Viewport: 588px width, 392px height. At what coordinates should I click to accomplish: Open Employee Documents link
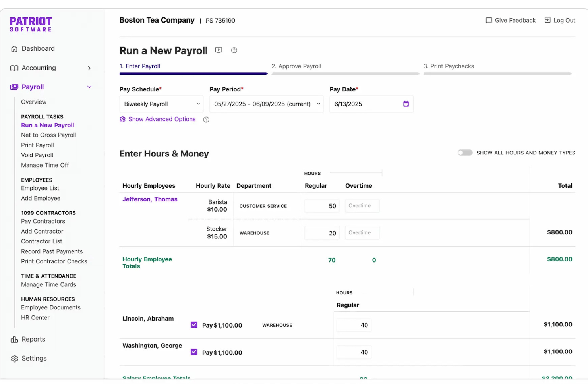pos(51,307)
